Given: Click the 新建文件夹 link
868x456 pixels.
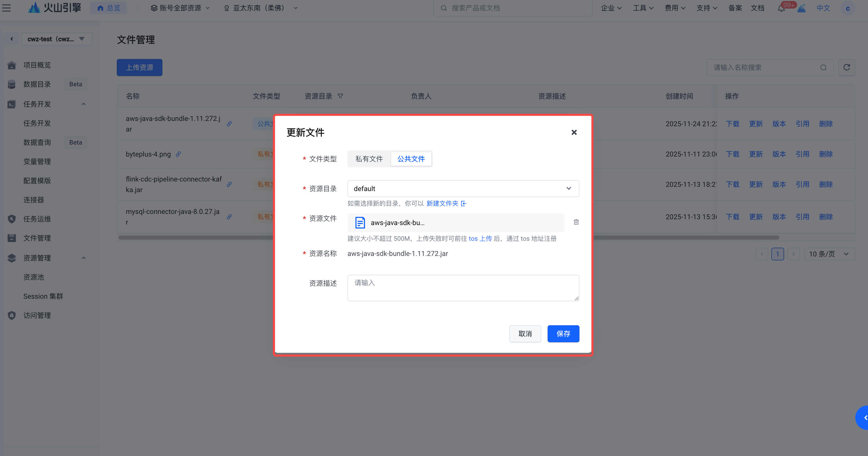Looking at the screenshot, I should [x=442, y=203].
